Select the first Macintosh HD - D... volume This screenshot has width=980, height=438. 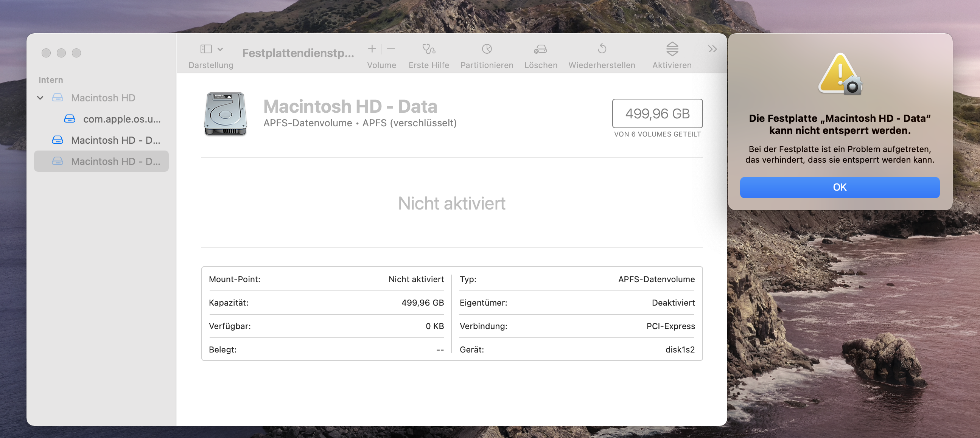click(115, 140)
